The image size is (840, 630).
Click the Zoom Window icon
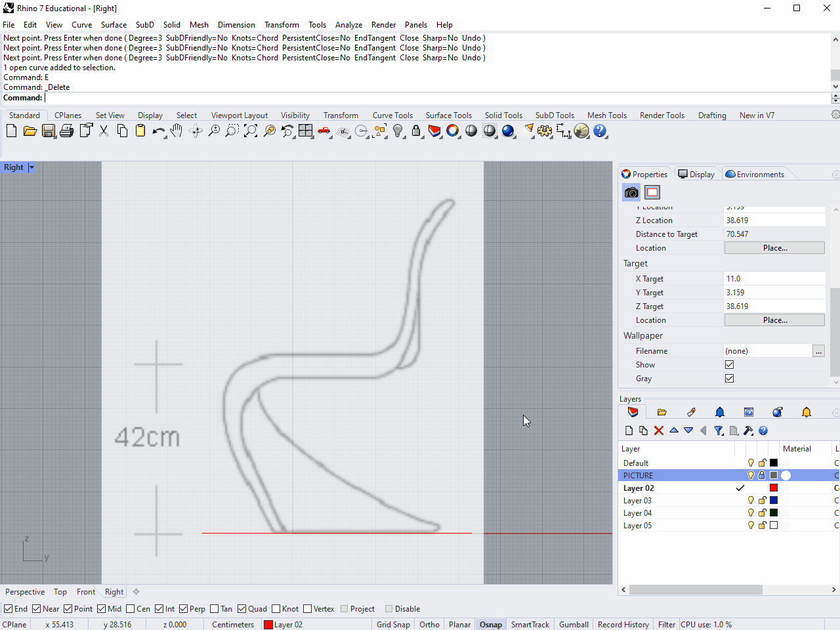click(232, 131)
